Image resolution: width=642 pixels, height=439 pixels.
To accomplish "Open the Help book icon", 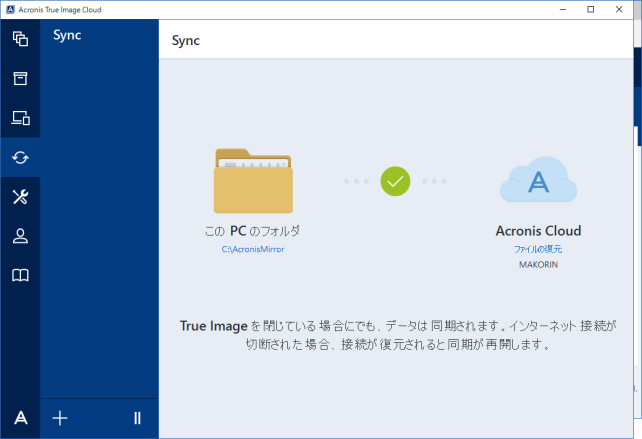I will click(20, 275).
